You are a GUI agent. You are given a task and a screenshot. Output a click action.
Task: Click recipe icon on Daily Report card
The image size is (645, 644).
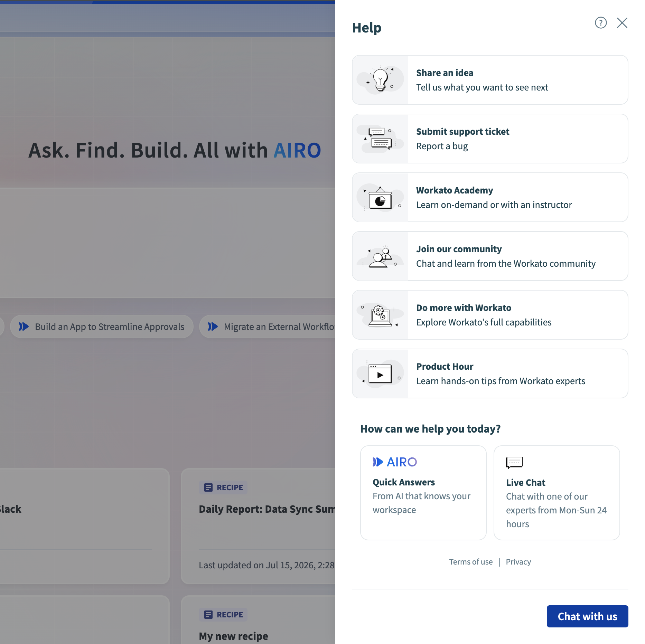pos(208,487)
